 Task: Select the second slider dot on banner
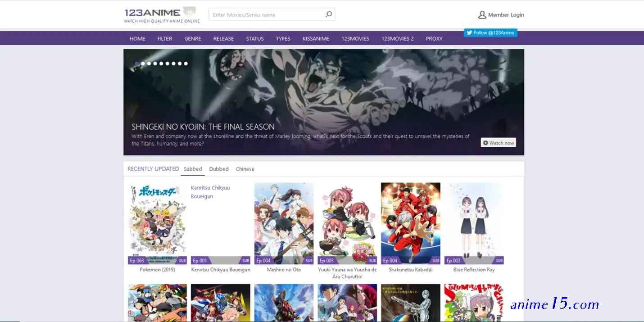pos(143,63)
